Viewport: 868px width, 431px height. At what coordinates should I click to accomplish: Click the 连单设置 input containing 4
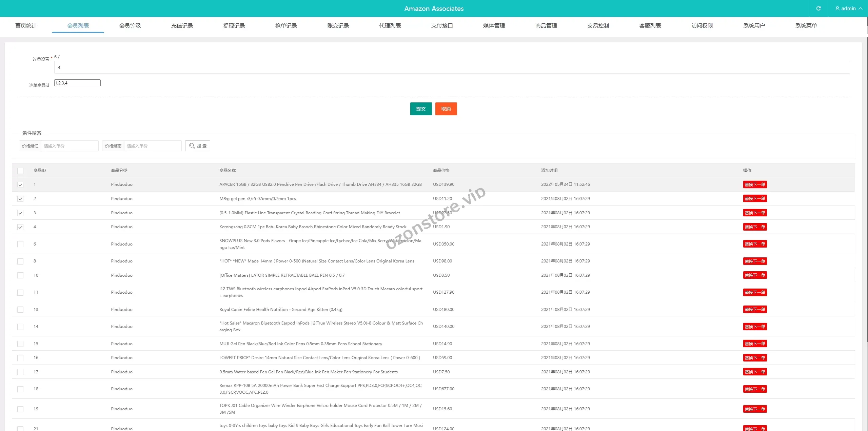pos(452,67)
